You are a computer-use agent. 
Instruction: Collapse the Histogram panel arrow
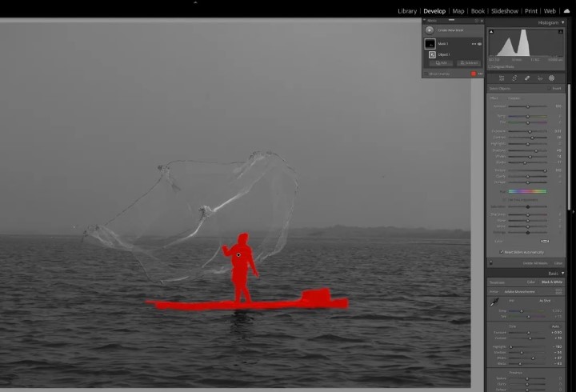tap(562, 22)
